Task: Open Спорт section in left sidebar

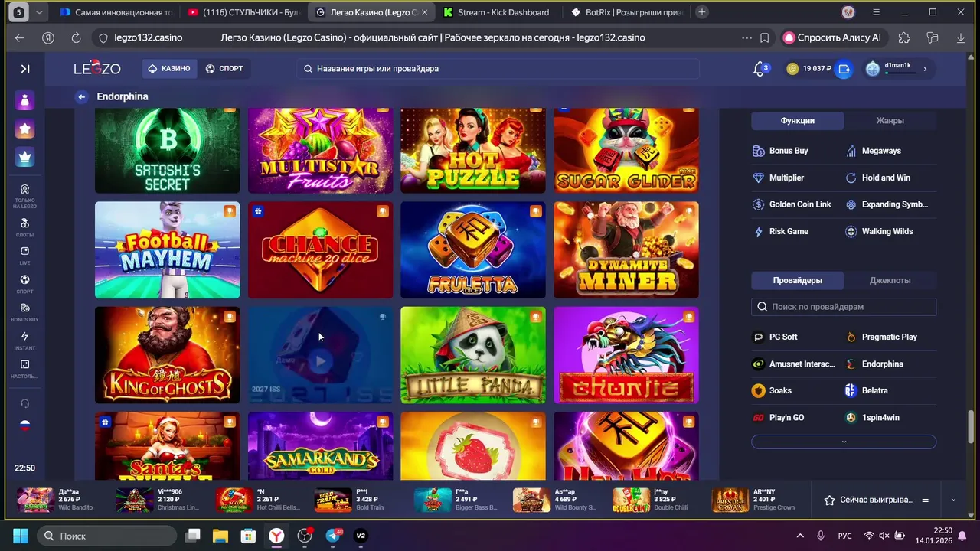Action: click(25, 284)
